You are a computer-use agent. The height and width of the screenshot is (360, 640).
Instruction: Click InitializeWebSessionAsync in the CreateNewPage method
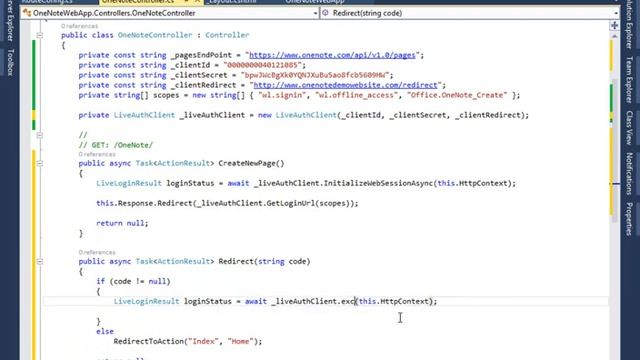pos(378,183)
